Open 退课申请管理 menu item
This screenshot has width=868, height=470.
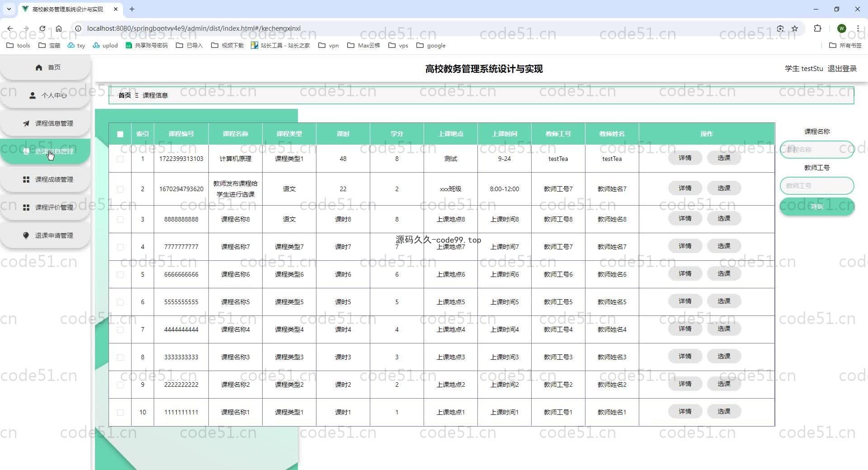click(45, 235)
